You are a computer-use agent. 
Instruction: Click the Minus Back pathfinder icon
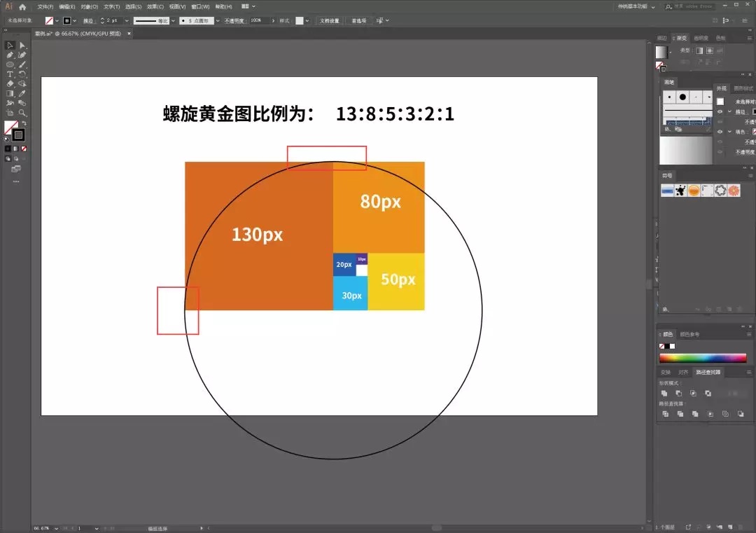(741, 414)
